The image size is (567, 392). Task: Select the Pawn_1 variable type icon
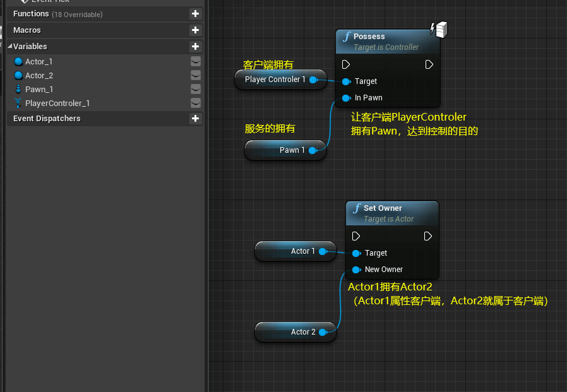pyautogui.click(x=18, y=89)
